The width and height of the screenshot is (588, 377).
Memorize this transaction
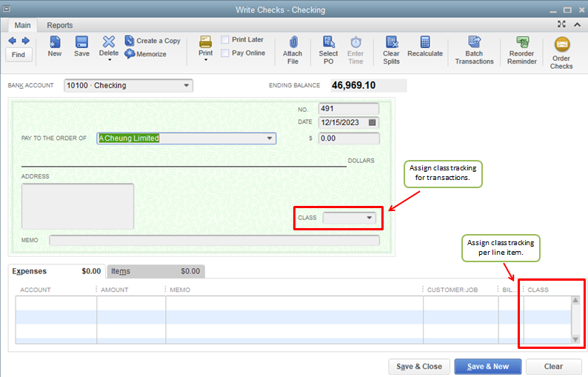coord(145,54)
